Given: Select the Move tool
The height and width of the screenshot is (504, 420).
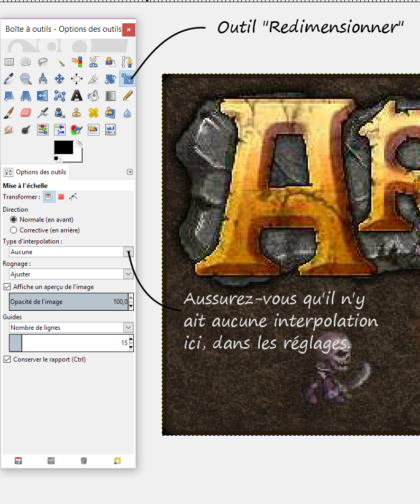Looking at the screenshot, I should click(60, 79).
